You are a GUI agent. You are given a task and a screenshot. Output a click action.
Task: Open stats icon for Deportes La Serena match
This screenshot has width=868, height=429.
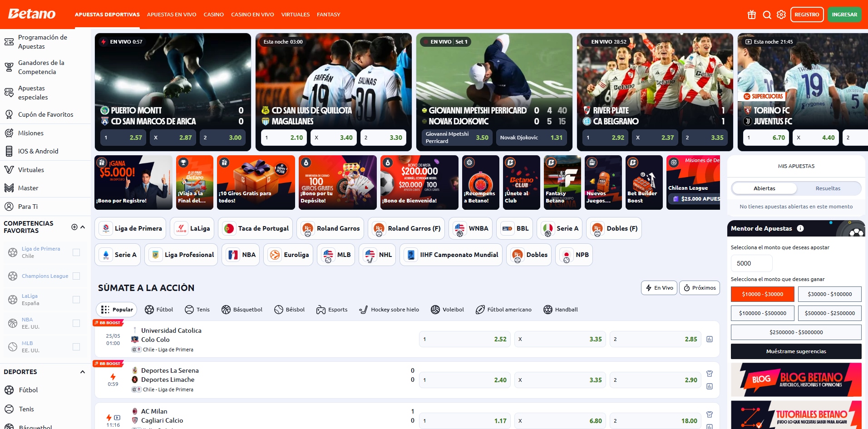tap(710, 386)
